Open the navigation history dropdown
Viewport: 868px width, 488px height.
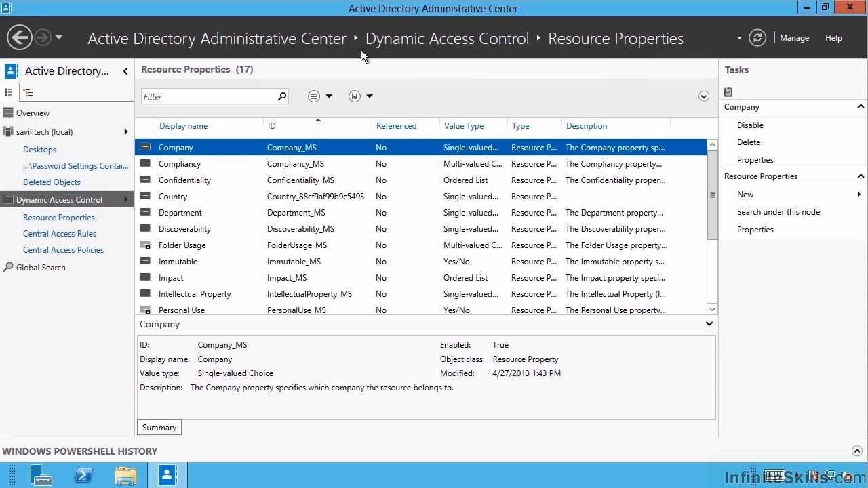pos(59,37)
